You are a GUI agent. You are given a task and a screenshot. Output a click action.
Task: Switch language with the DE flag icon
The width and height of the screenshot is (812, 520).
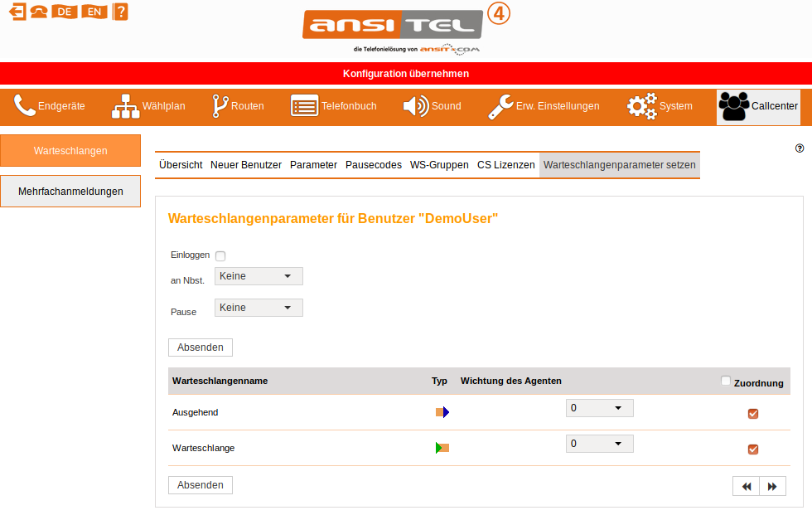coord(65,12)
